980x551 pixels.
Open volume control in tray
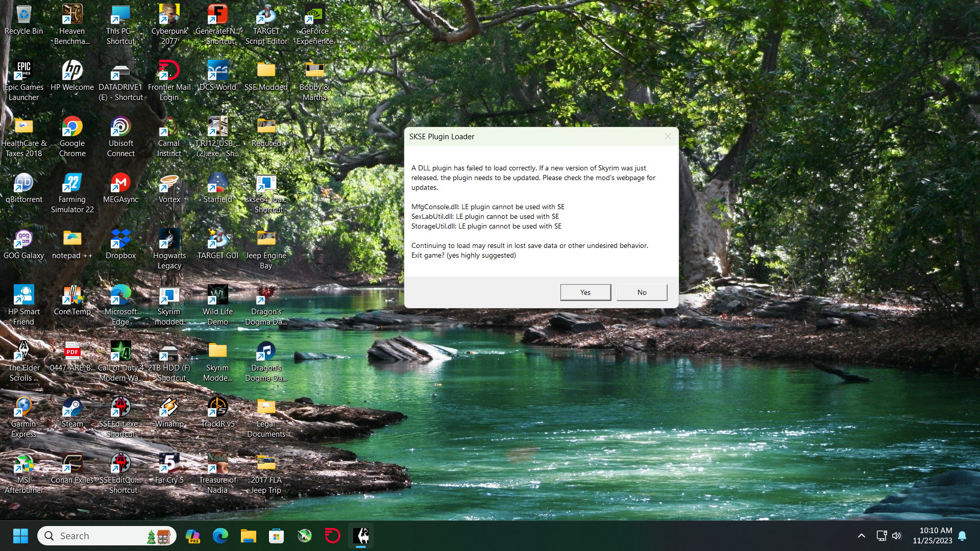tap(897, 536)
